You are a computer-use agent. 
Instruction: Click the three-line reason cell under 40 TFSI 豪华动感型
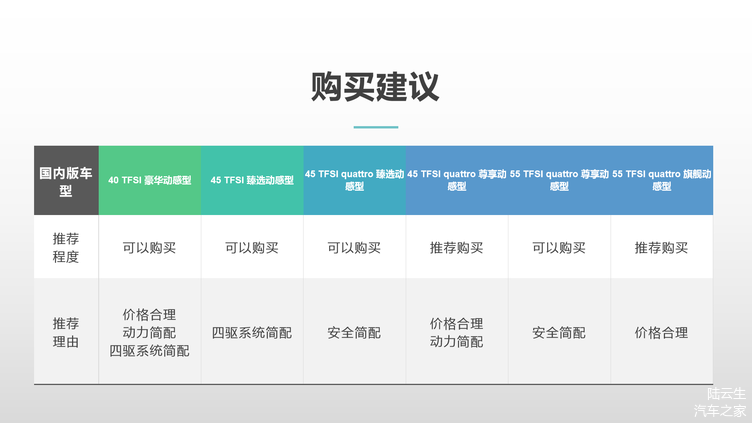pos(149,332)
